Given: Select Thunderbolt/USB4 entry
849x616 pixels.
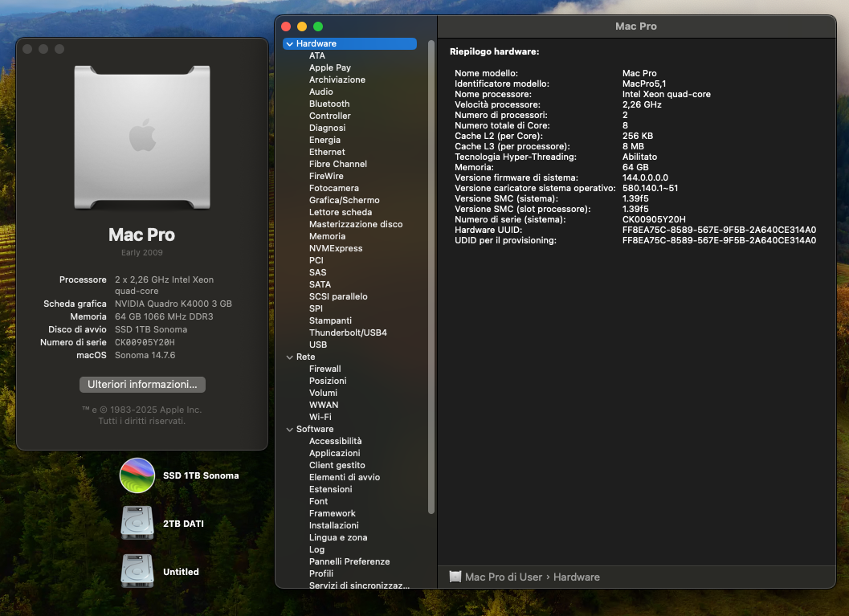Looking at the screenshot, I should click(348, 333).
